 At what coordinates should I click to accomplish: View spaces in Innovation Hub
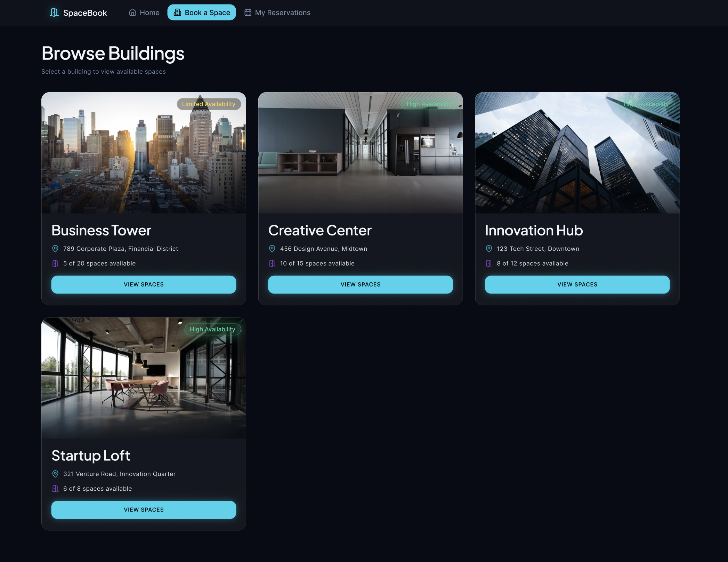tap(577, 284)
